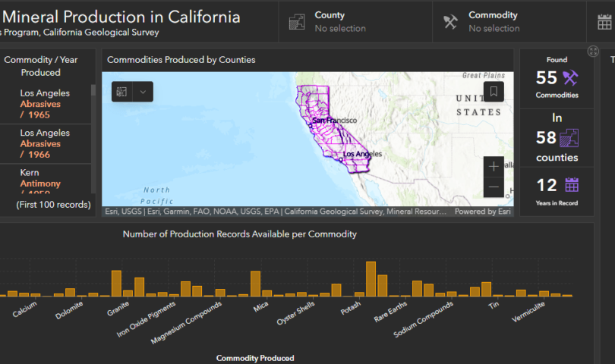Open the map selection tool
The image size is (615, 364).
[121, 92]
